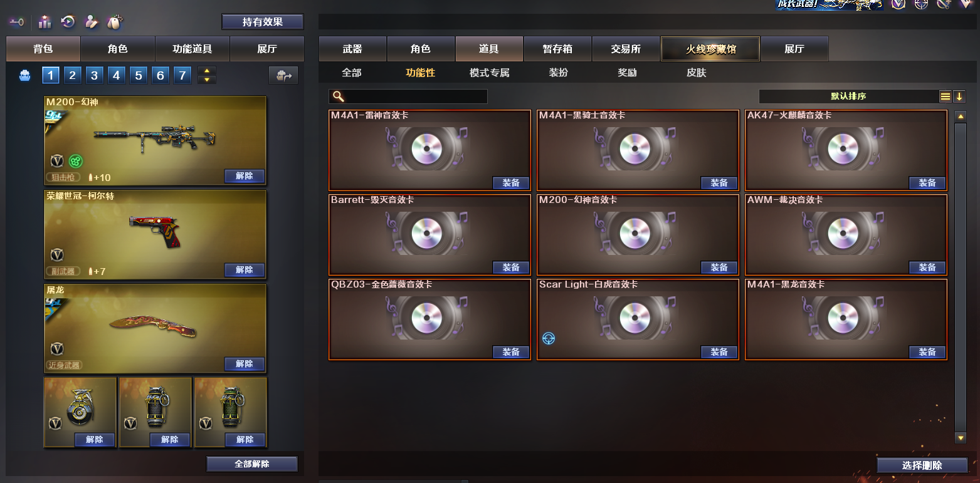Image resolution: width=980 pixels, height=483 pixels.
Task: Equip the M200-幻神音效卡 item
Action: [719, 267]
